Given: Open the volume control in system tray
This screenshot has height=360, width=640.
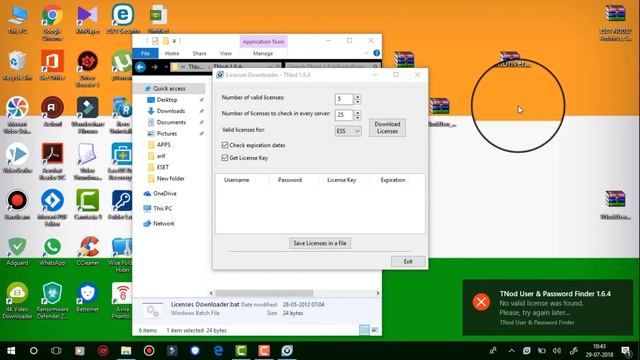Looking at the screenshot, I should tap(557, 351).
